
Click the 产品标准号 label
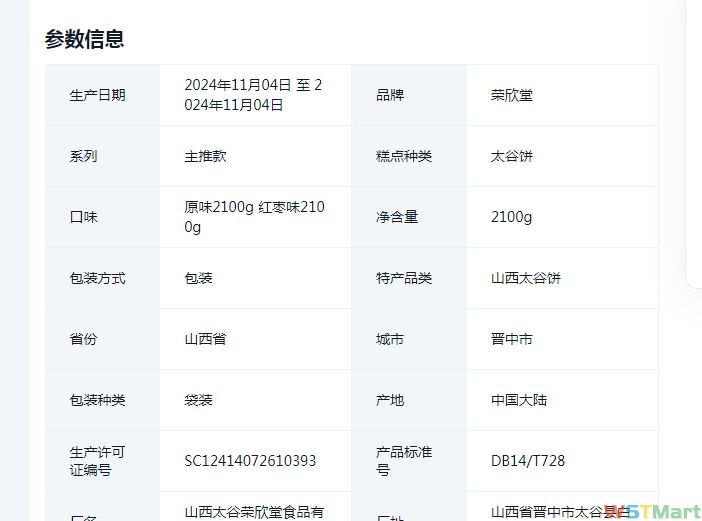403,461
